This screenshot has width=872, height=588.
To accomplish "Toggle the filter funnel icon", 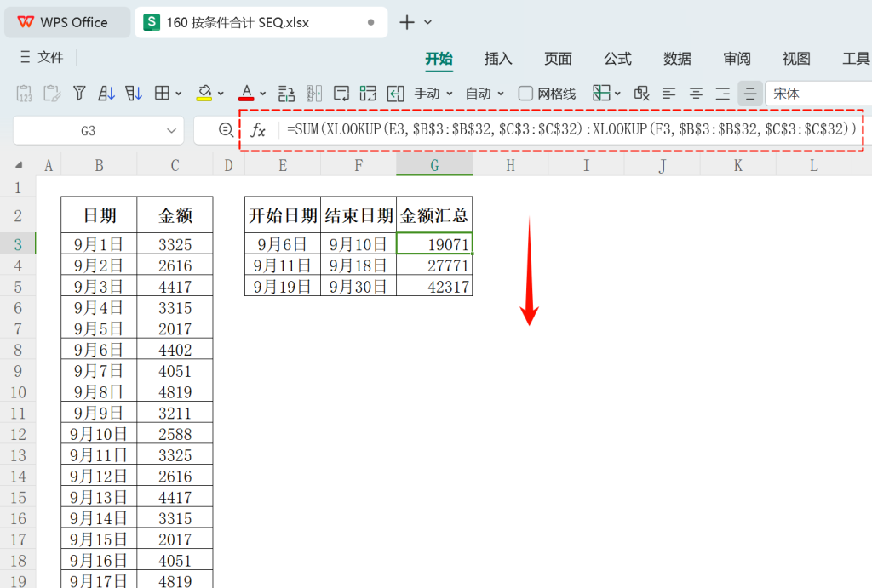I will pyautogui.click(x=79, y=94).
